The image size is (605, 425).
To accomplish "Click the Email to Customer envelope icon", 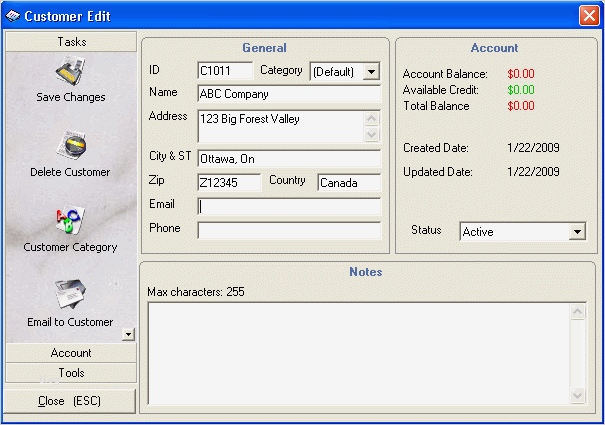I will 70,294.
